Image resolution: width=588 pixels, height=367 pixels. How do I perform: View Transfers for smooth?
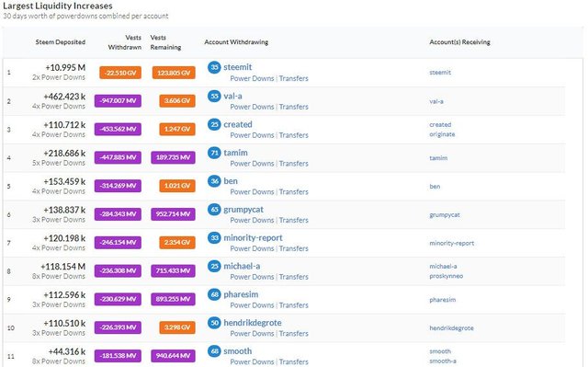point(294,361)
